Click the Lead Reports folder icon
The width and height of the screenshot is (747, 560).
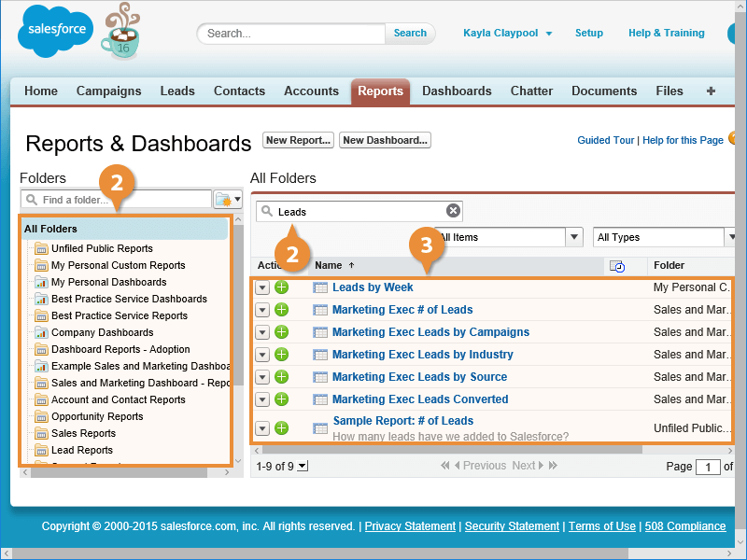tap(41, 450)
